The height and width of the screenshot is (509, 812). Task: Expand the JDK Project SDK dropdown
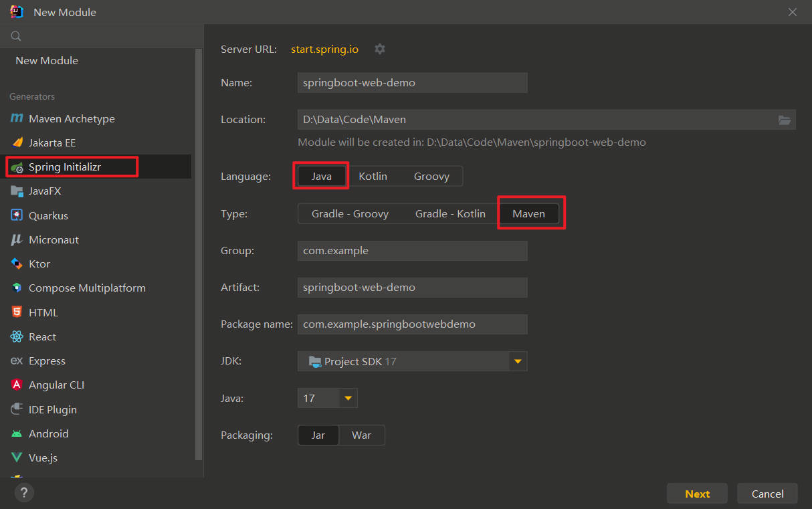click(x=517, y=361)
